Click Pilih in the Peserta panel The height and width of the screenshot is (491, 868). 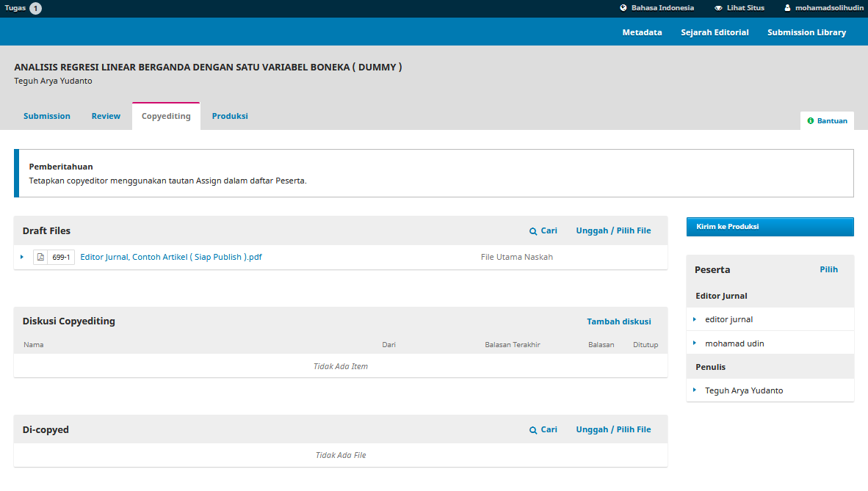click(828, 269)
